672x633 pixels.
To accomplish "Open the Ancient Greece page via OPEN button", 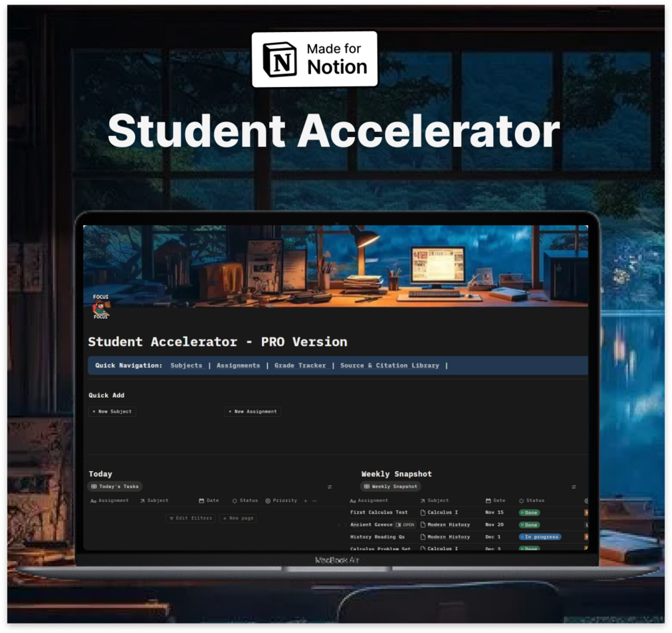I will pyautogui.click(x=406, y=525).
